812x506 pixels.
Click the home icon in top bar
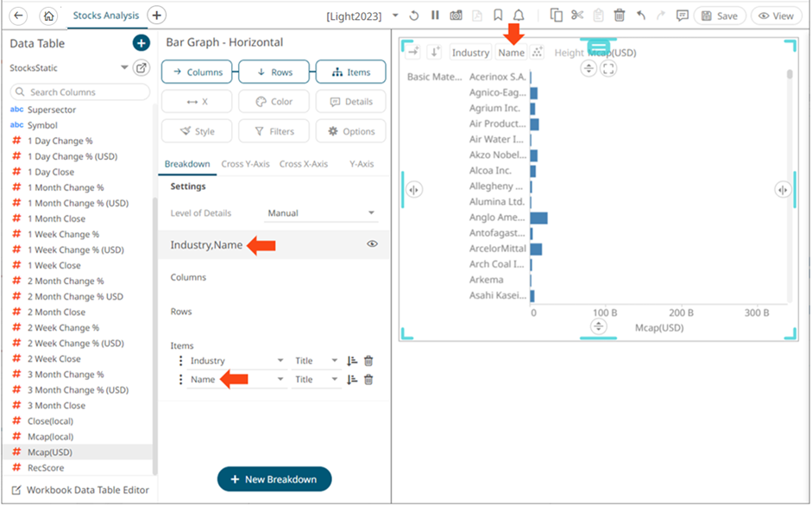(49, 16)
